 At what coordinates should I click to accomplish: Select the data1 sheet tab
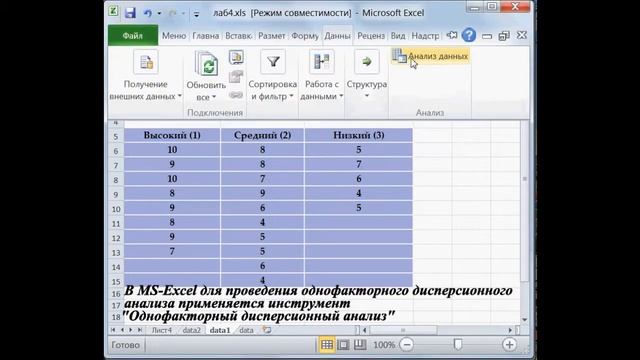click(x=220, y=330)
